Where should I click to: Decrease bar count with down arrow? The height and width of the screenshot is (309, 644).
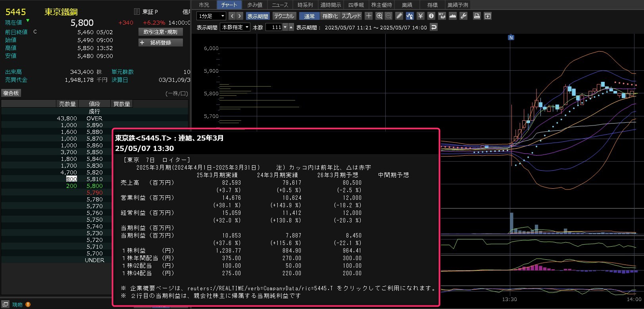pyautogui.click(x=285, y=27)
